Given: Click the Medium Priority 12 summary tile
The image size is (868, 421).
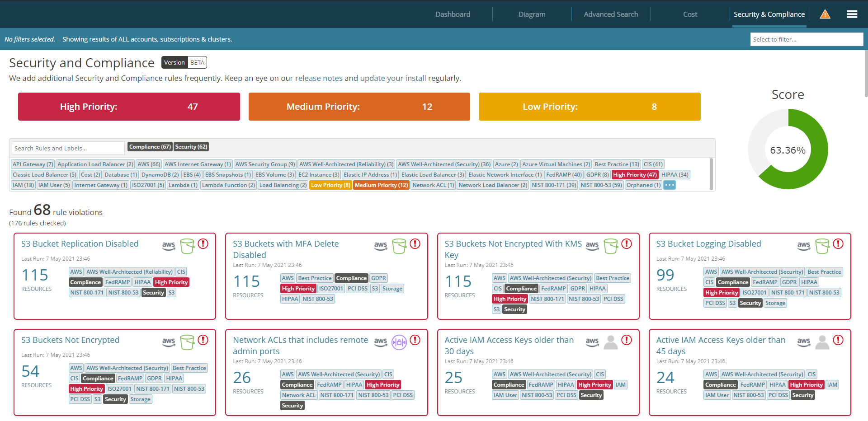Looking at the screenshot, I should coord(359,107).
